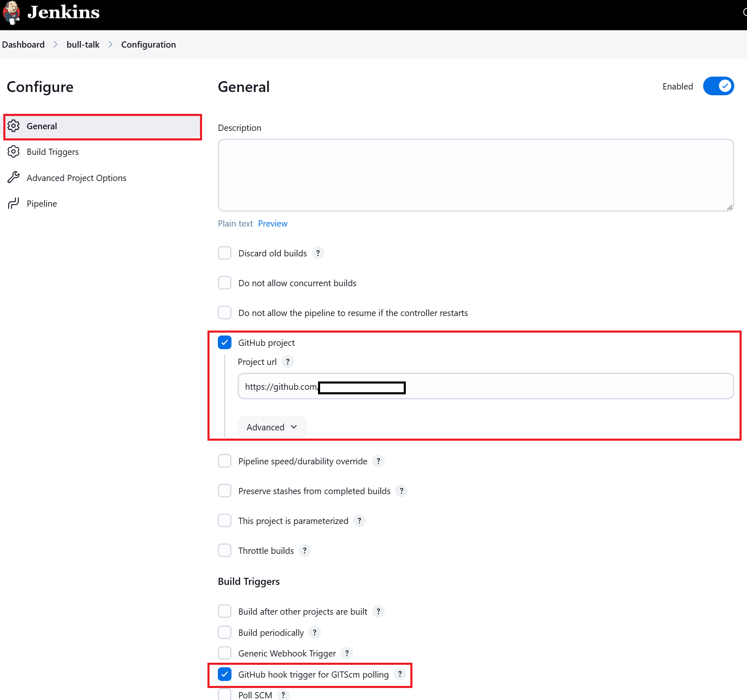Open help for Build periodically
Viewport: 747px width, 700px height.
(314, 632)
